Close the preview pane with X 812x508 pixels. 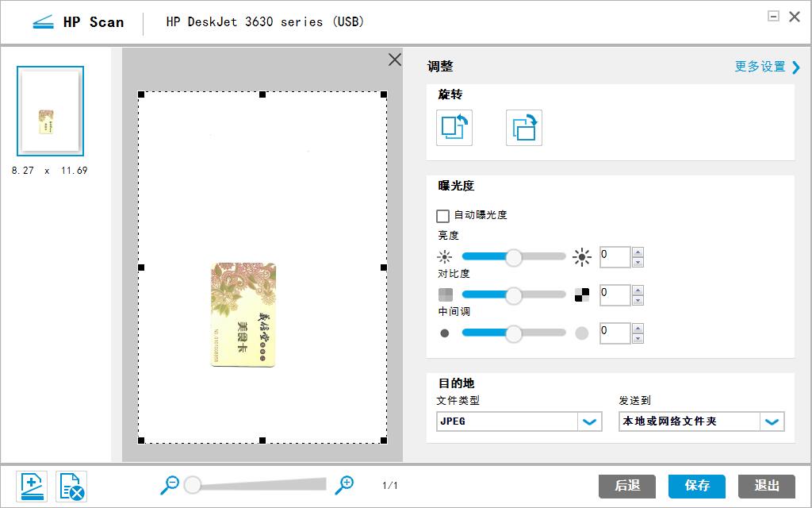[x=394, y=60]
